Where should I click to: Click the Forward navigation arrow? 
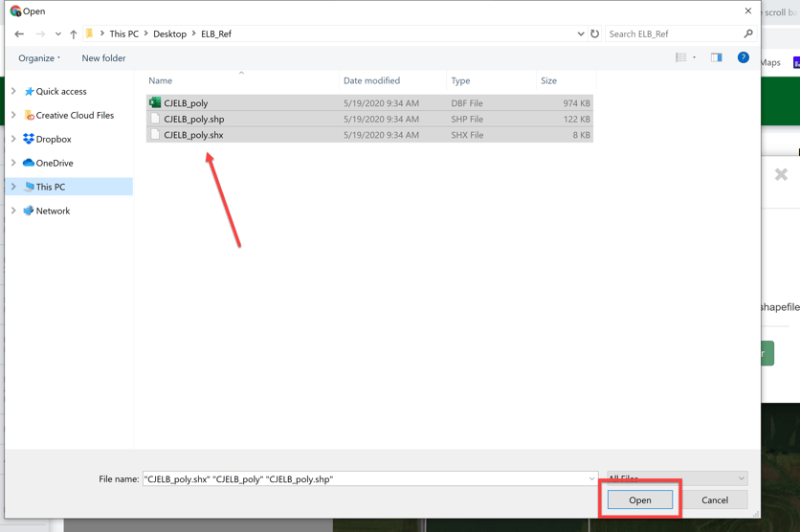[40, 34]
